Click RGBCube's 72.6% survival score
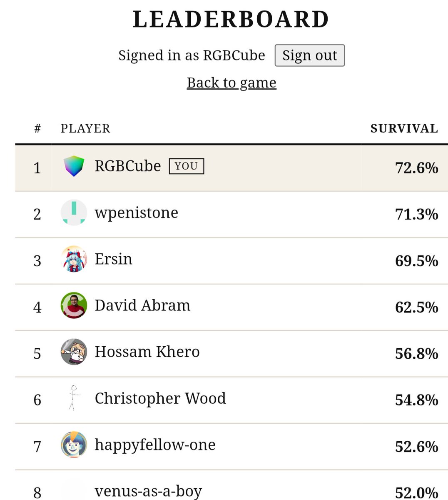 (x=416, y=167)
